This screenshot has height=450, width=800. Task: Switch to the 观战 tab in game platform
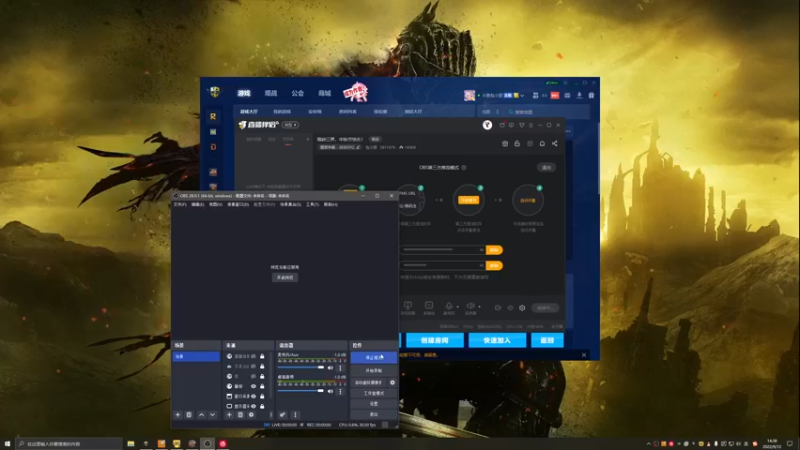pos(271,93)
